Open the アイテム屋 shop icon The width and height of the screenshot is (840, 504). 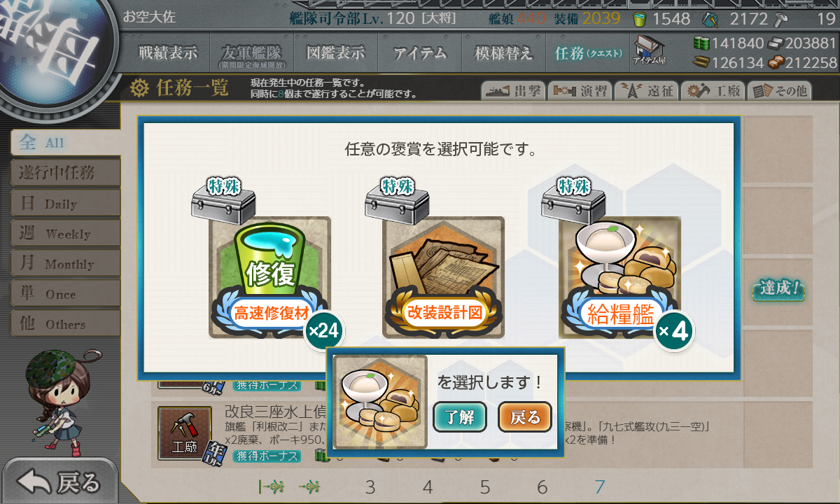pos(650,50)
